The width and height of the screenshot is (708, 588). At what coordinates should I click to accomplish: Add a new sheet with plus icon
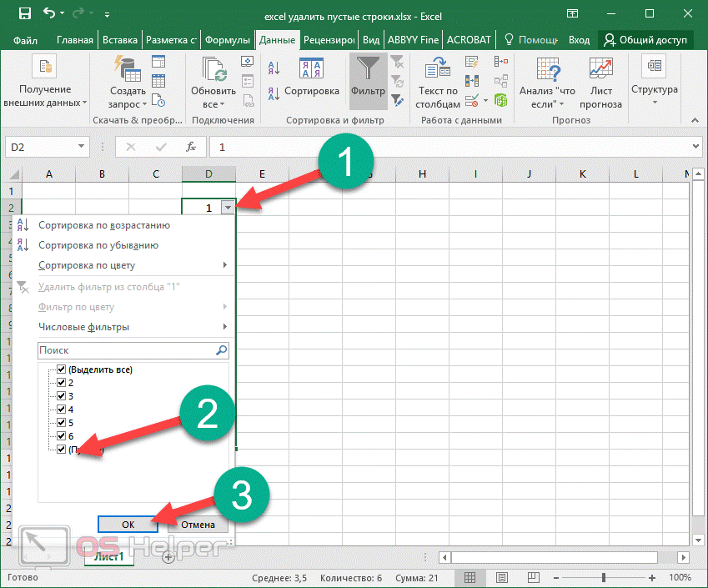[x=168, y=557]
